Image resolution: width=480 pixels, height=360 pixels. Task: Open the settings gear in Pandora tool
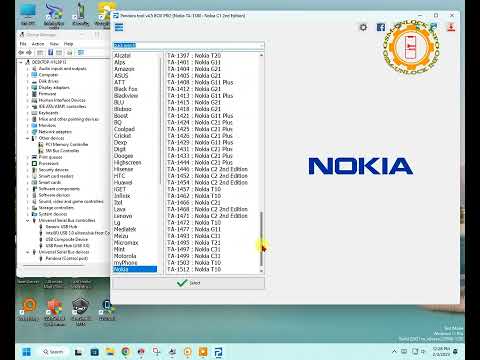[363, 27]
